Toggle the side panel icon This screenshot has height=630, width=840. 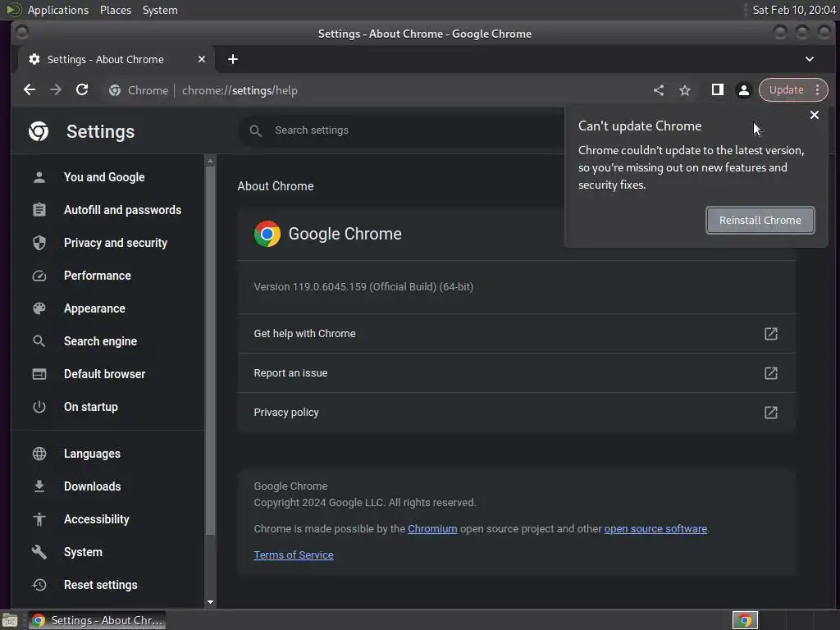tap(717, 90)
